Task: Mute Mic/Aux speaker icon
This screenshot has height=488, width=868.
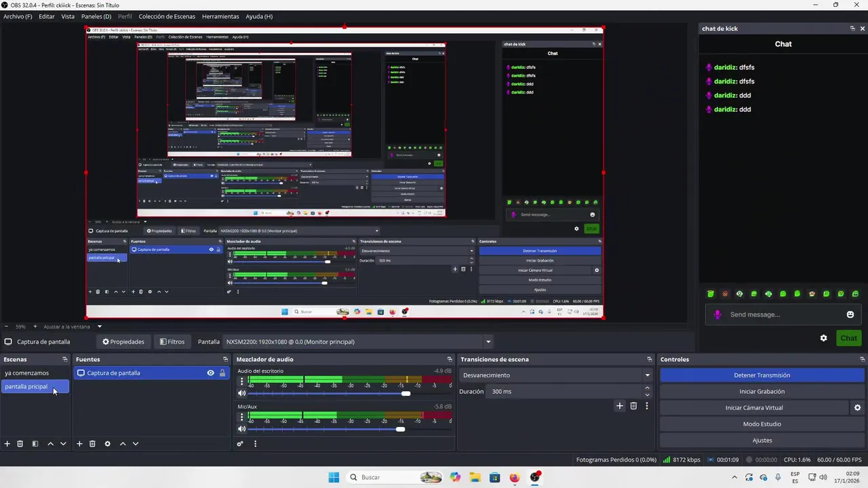Action: [241, 429]
